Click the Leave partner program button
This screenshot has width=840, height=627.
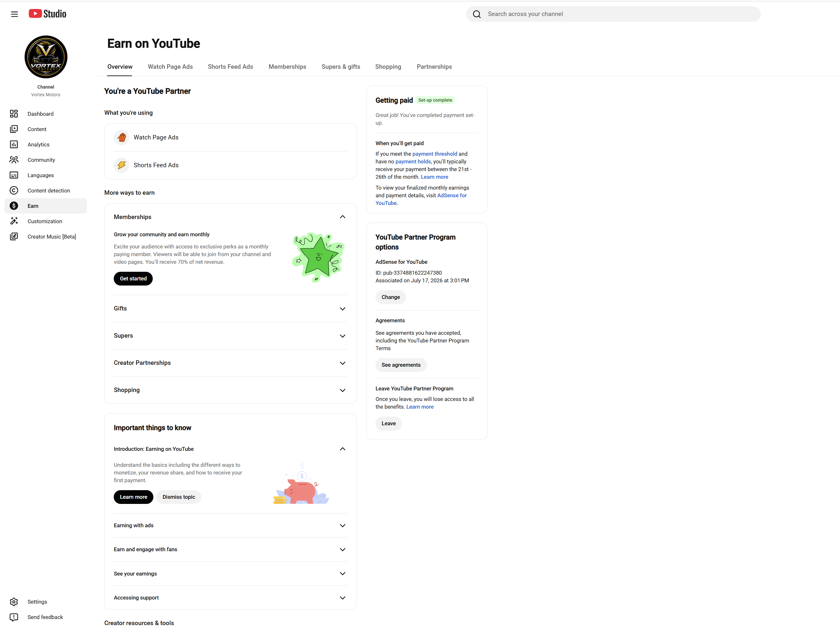click(388, 424)
